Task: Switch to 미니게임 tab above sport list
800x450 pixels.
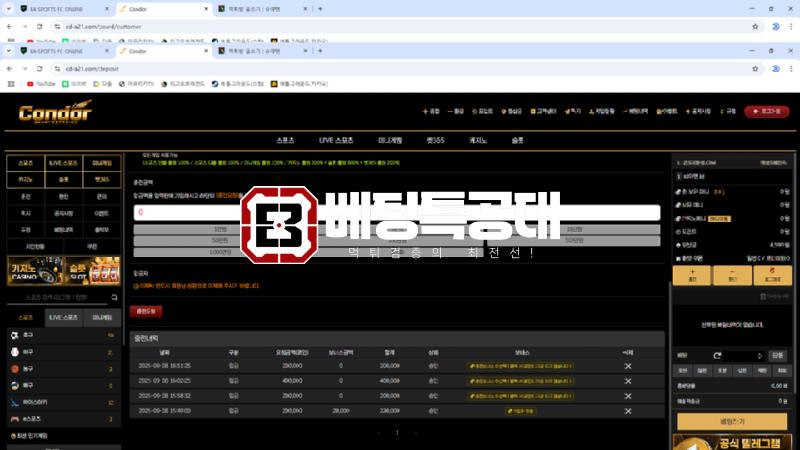Action: (102, 317)
